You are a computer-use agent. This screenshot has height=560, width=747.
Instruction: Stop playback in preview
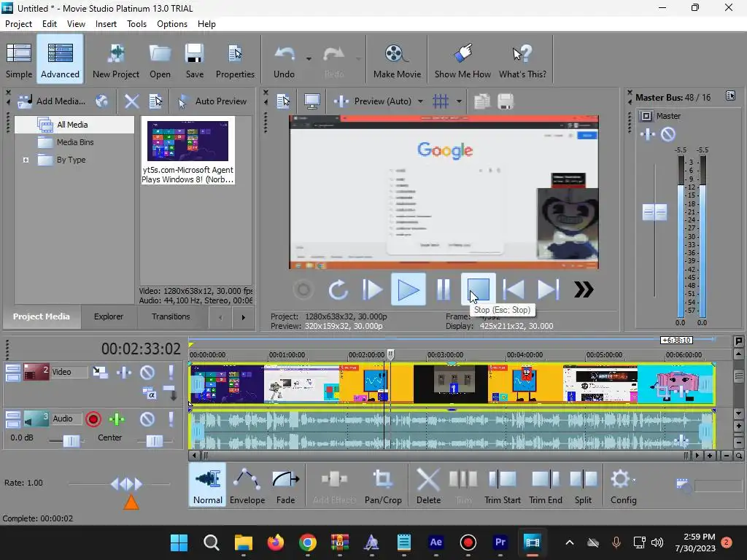479,289
